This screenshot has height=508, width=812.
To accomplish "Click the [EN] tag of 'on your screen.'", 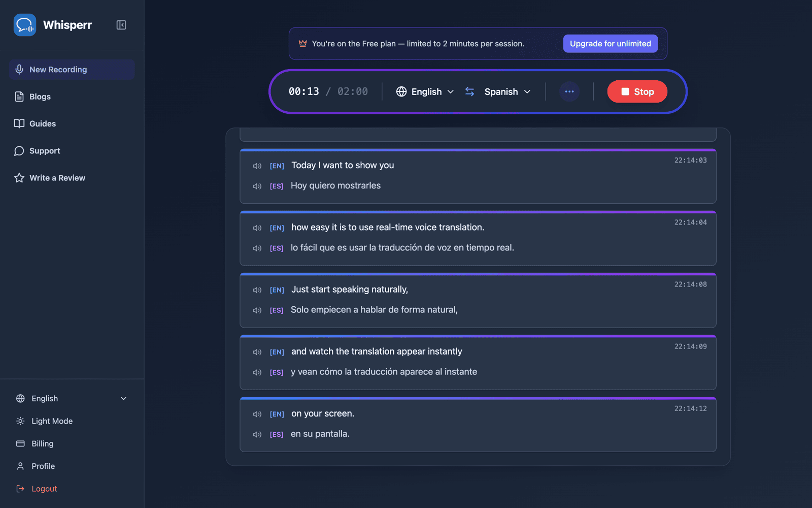I will (277, 414).
